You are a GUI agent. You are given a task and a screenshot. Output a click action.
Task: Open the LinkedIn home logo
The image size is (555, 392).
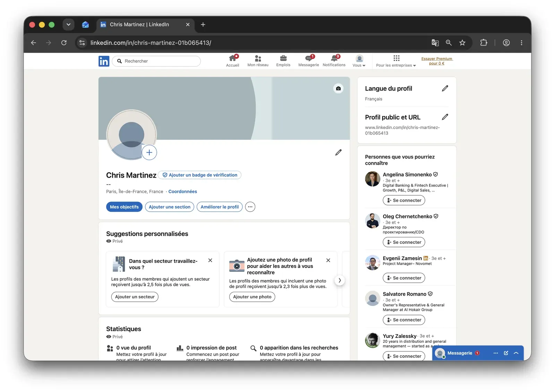point(104,61)
